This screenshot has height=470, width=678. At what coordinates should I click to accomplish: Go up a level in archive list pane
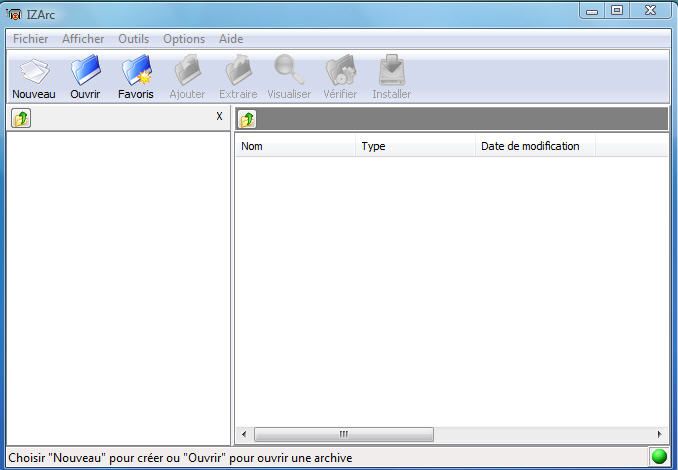247,119
